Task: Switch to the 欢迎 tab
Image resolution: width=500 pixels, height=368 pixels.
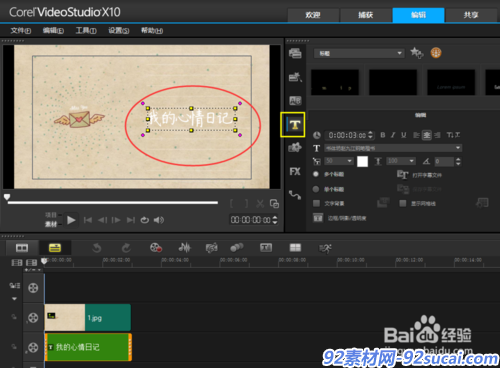Action: click(x=313, y=15)
